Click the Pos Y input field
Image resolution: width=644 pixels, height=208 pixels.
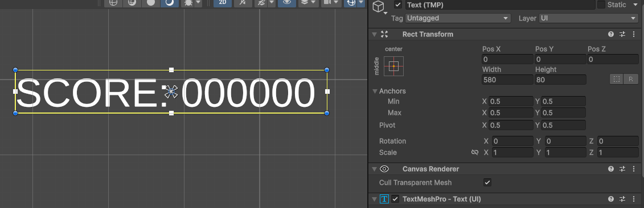click(561, 60)
